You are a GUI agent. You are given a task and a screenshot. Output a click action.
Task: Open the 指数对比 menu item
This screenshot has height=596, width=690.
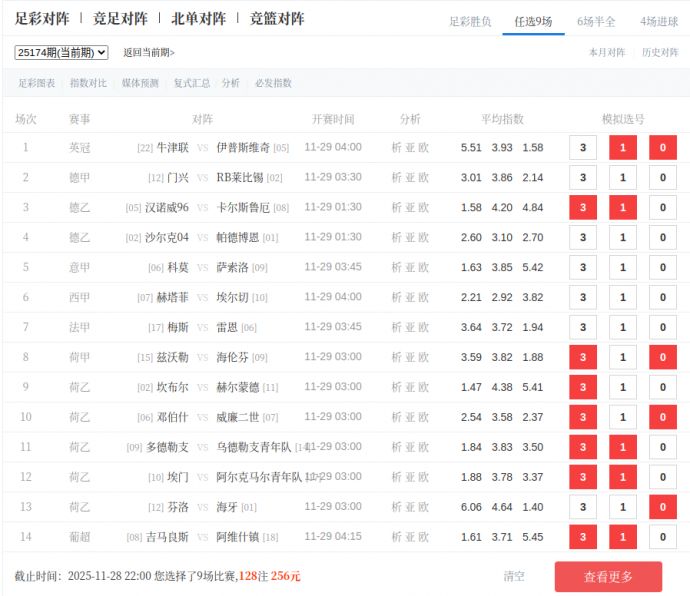tap(88, 83)
